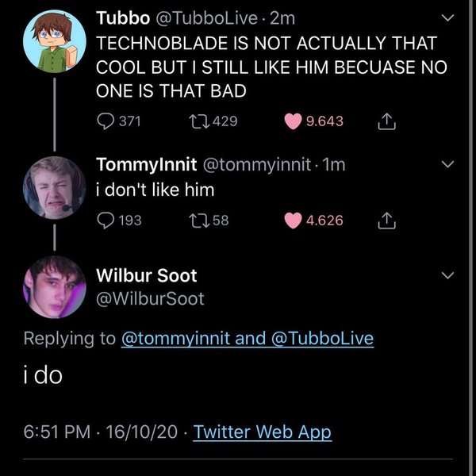Reply to Tubbo's tweet
Image resolution: width=476 pixels, height=476 pixels.
106,121
